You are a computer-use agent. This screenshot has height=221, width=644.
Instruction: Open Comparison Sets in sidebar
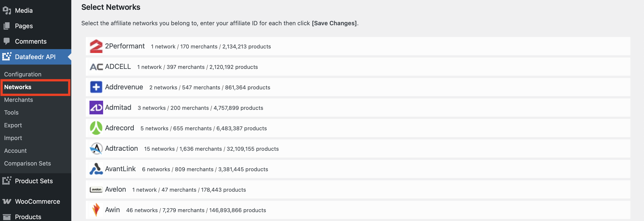[x=27, y=163]
